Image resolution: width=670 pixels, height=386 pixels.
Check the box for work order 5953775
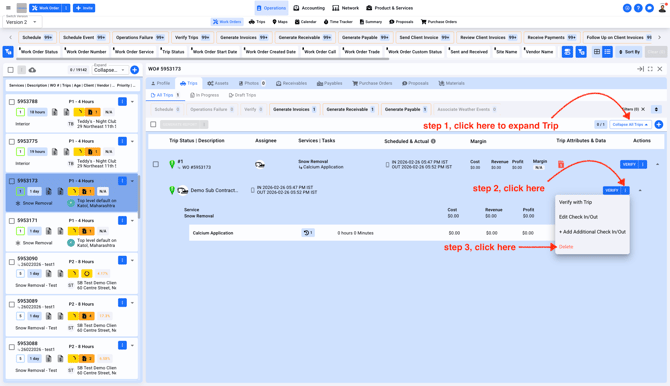click(12, 141)
